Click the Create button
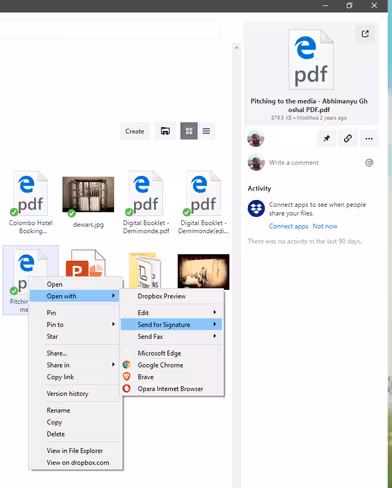 tap(135, 131)
